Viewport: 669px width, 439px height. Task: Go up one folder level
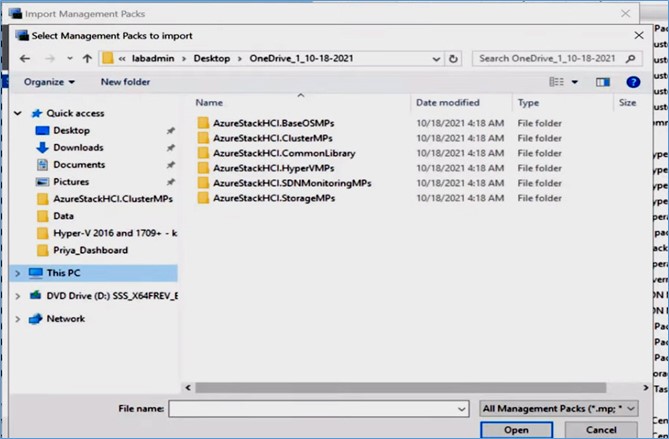pos(87,58)
